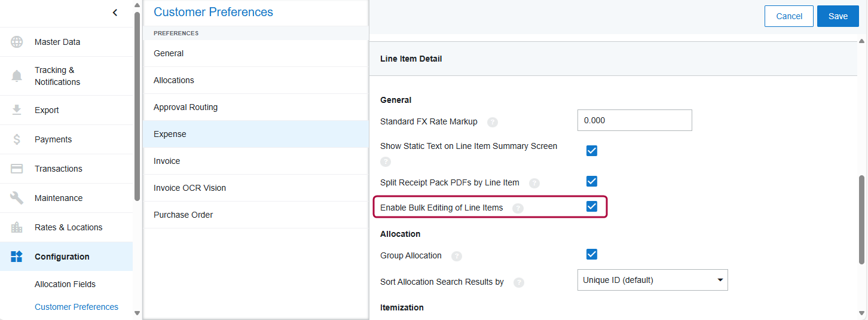This screenshot has height=320, width=868.
Task: Click the Transactions card icon
Action: coord(17,169)
